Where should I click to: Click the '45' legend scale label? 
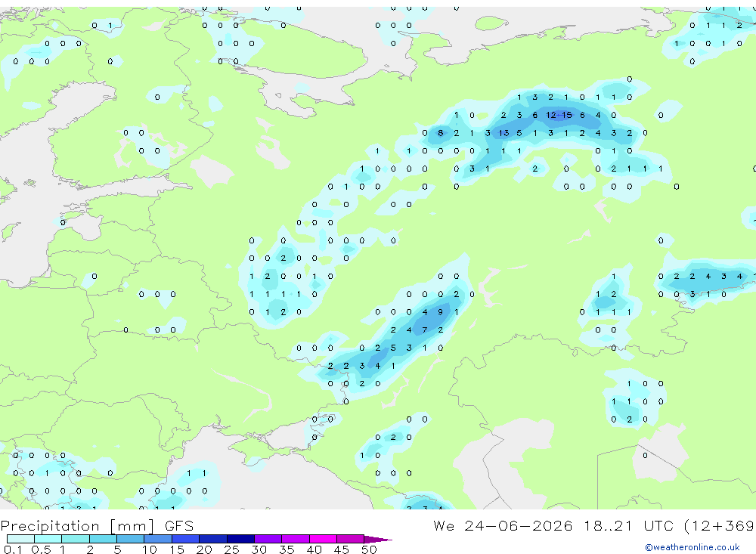coord(342,549)
